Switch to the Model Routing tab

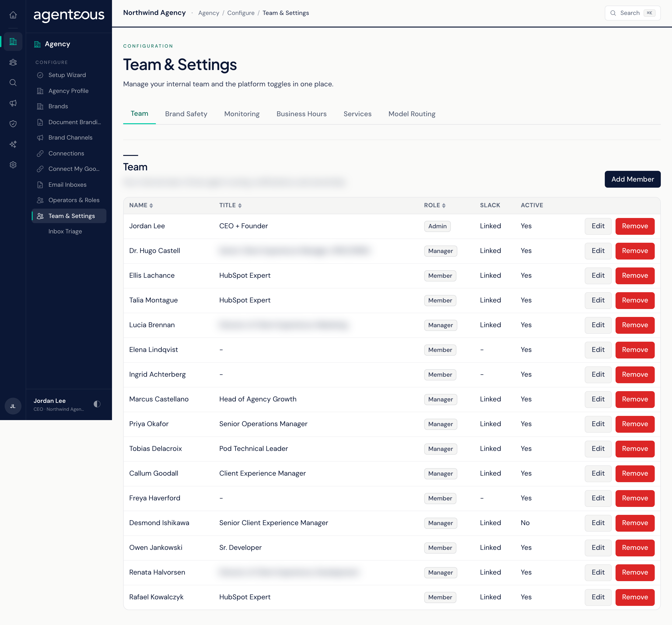pos(412,114)
